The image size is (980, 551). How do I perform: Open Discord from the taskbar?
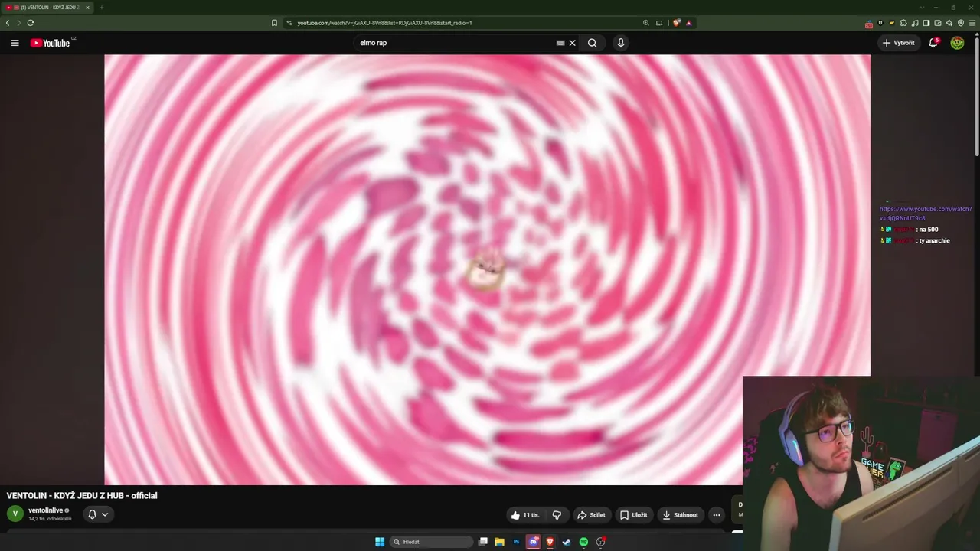533,542
